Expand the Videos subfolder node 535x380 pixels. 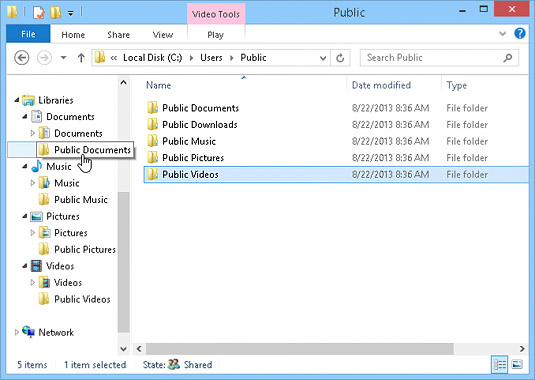[33, 282]
